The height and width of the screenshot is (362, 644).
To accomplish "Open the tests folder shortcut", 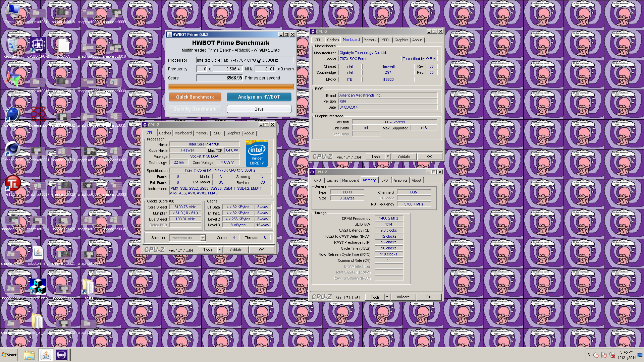I will 89,289.
